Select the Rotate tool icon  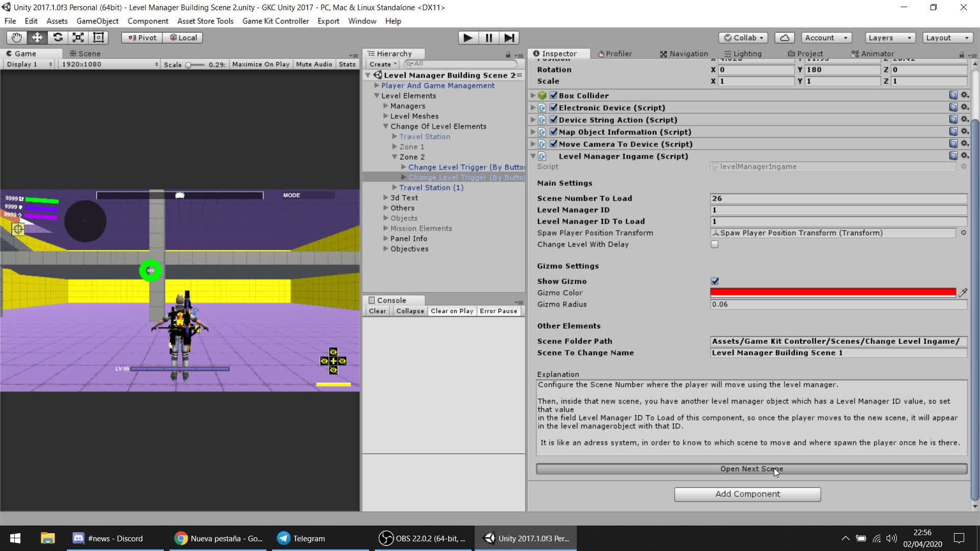[58, 37]
